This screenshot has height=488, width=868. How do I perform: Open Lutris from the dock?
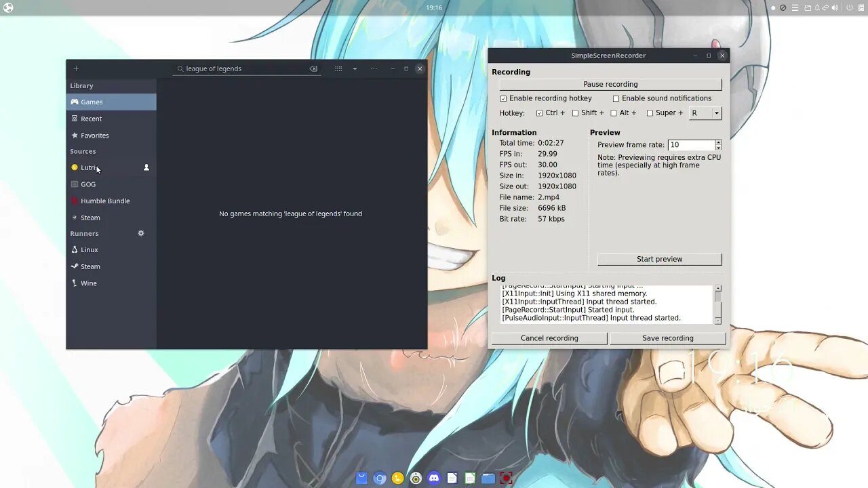coord(397,479)
